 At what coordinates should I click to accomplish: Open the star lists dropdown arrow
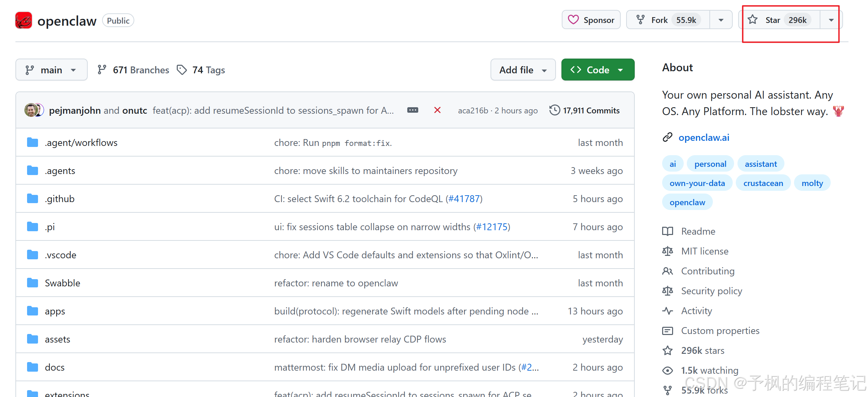(831, 20)
